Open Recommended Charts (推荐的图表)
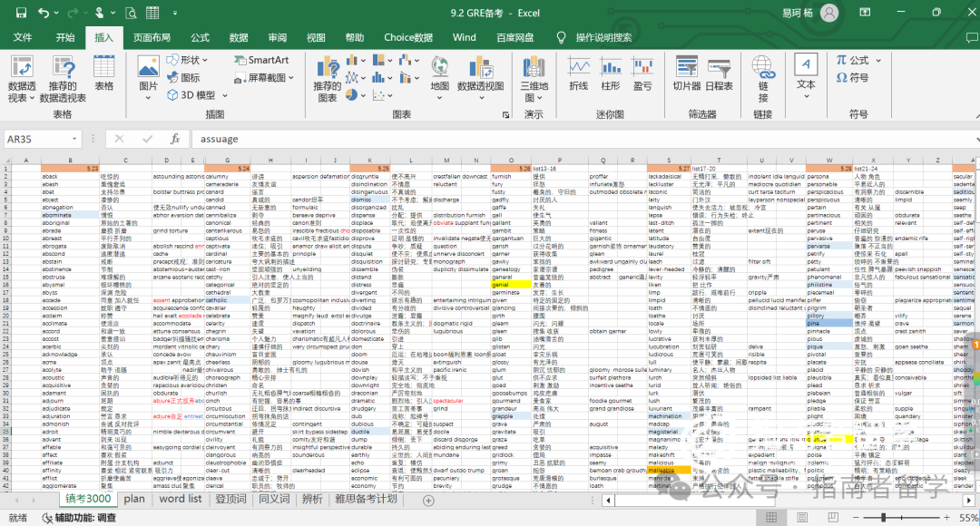980x526 pixels. (328, 79)
